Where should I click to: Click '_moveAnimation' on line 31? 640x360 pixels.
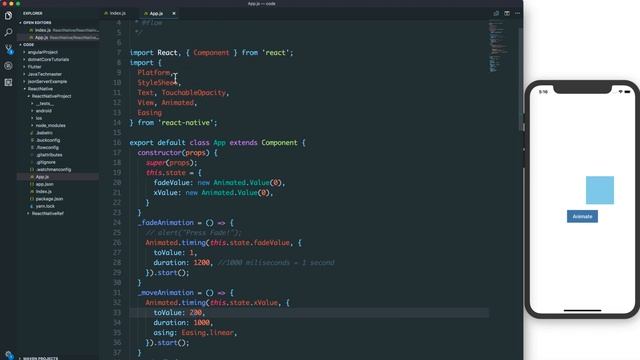point(166,293)
